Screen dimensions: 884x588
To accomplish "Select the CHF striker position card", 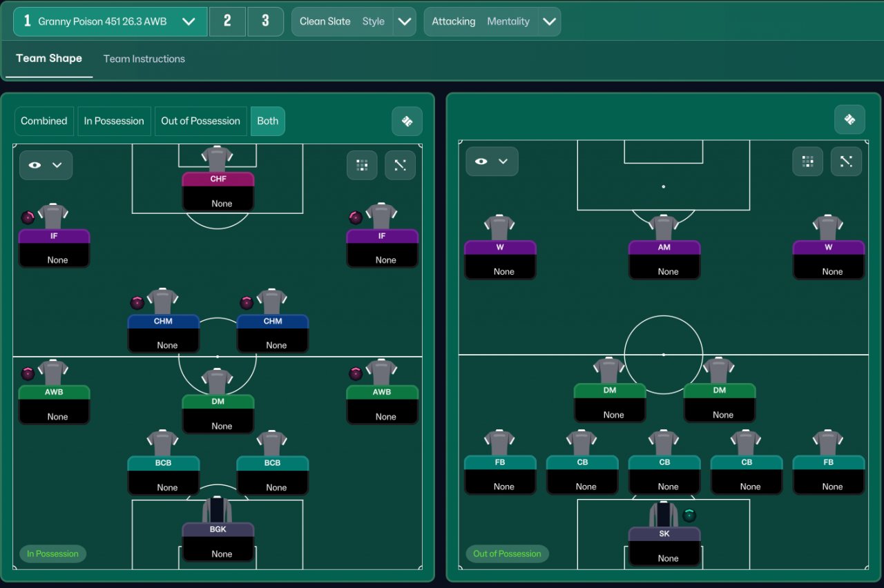I will [218, 191].
